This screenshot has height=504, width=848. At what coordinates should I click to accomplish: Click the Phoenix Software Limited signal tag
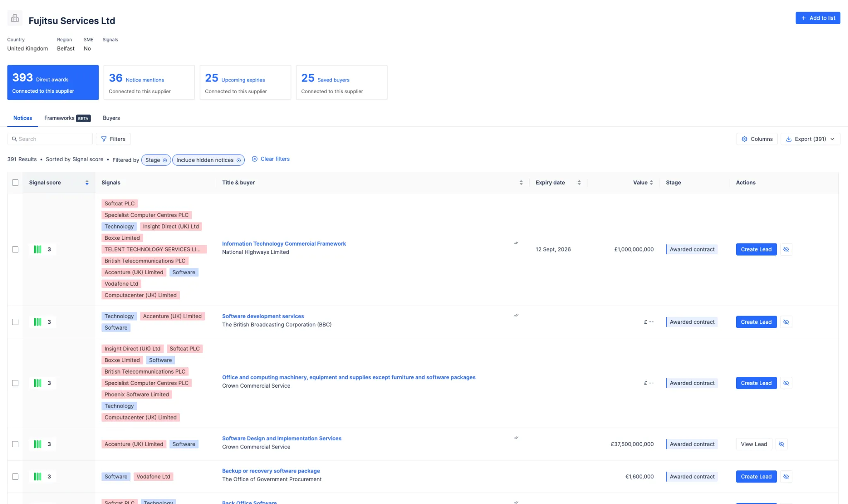point(137,395)
